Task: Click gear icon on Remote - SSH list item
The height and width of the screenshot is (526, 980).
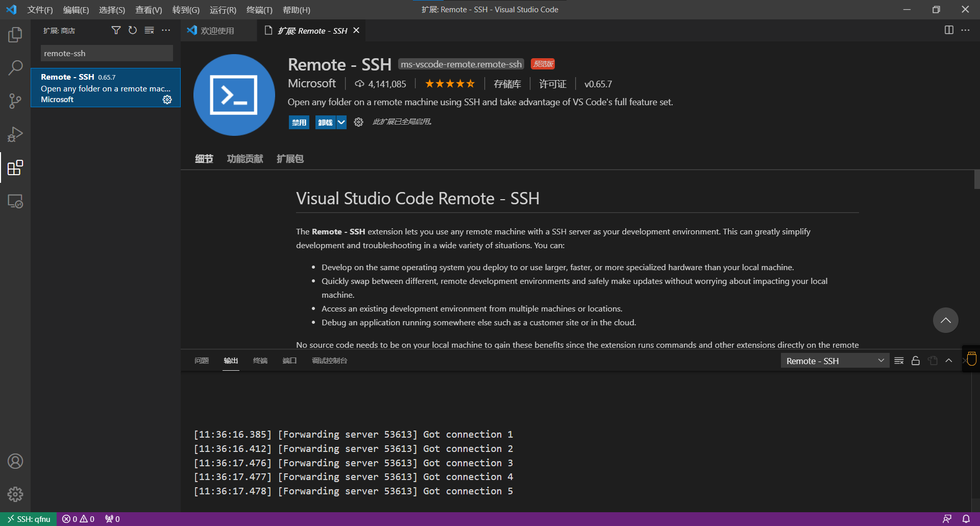Action: point(167,100)
